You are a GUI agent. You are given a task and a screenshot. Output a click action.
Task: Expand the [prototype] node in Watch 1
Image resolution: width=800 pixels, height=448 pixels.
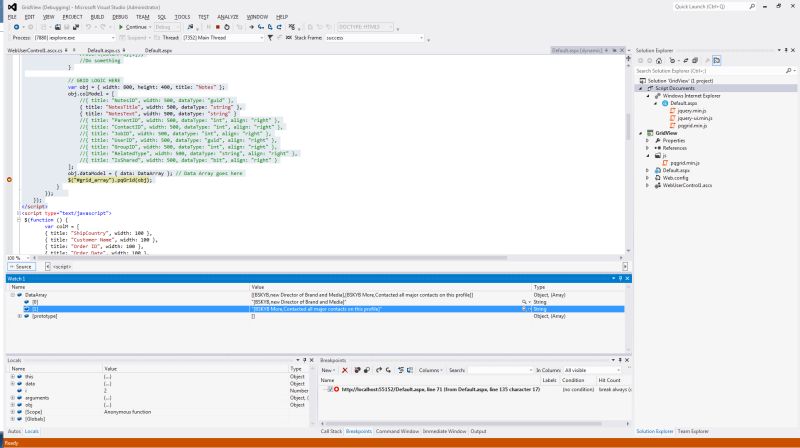20,316
